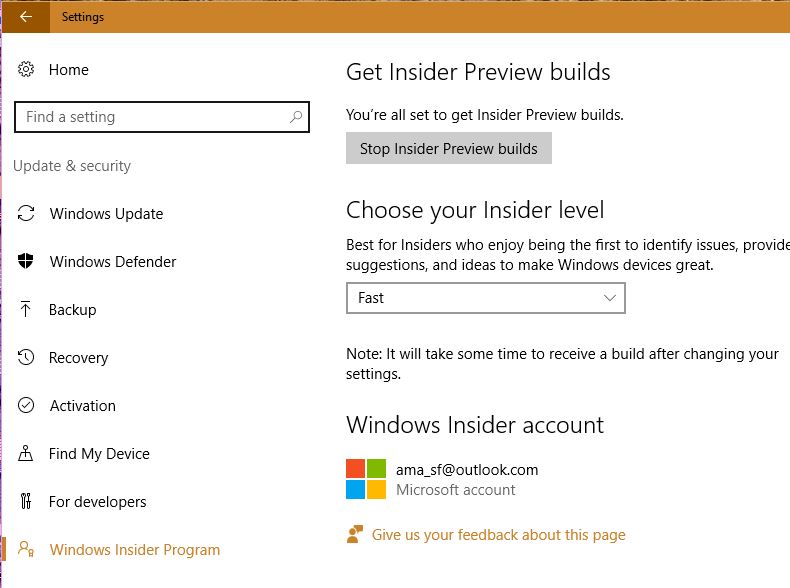Select the Windows Defender menu item
Image resolution: width=790 pixels, height=588 pixels.
[113, 262]
